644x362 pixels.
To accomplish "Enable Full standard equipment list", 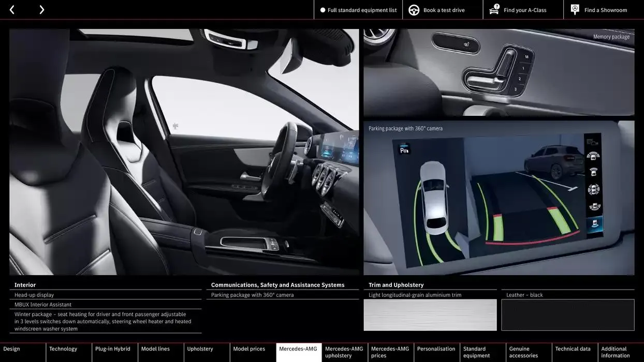I will [357, 9].
